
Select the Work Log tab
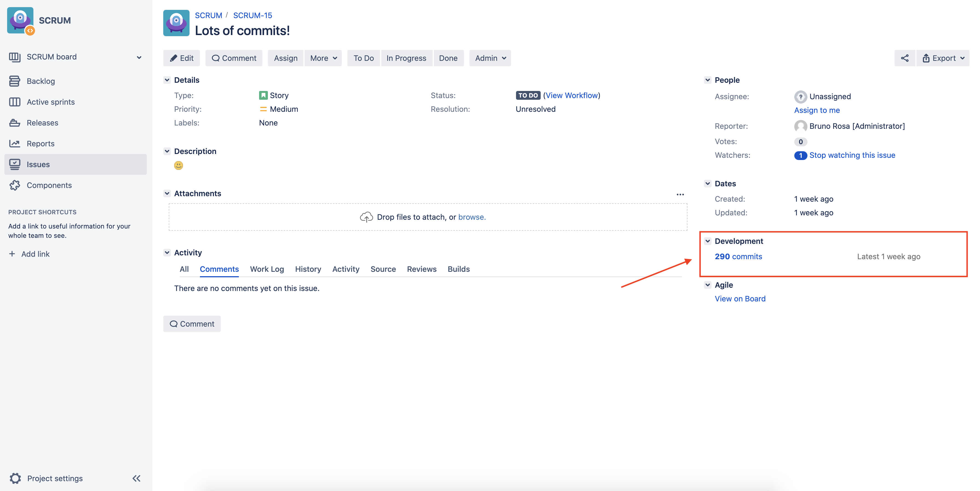[267, 269]
